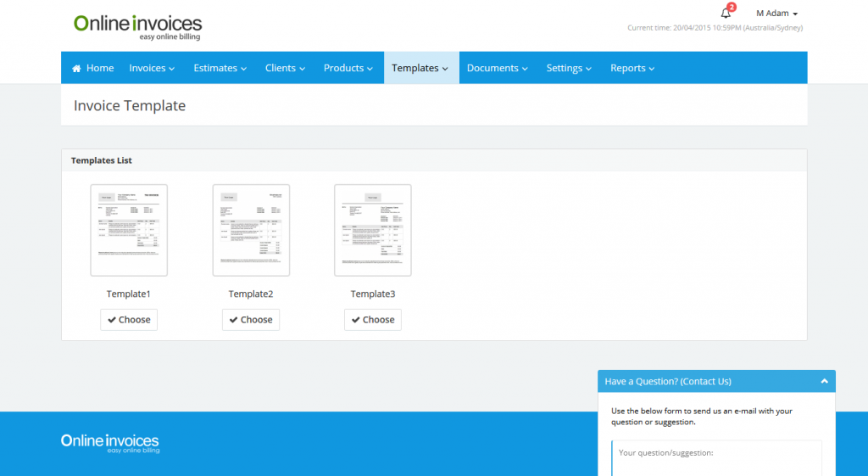868x476 pixels.
Task: Choose Template2 button
Action: pyautogui.click(x=251, y=320)
